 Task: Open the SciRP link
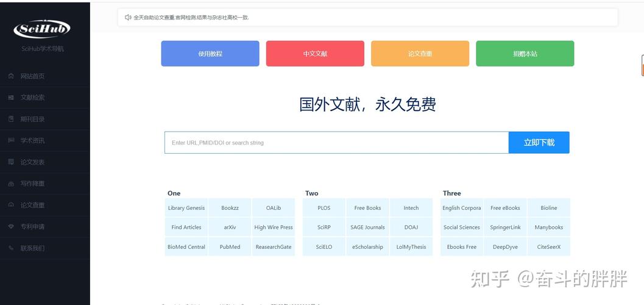point(324,228)
